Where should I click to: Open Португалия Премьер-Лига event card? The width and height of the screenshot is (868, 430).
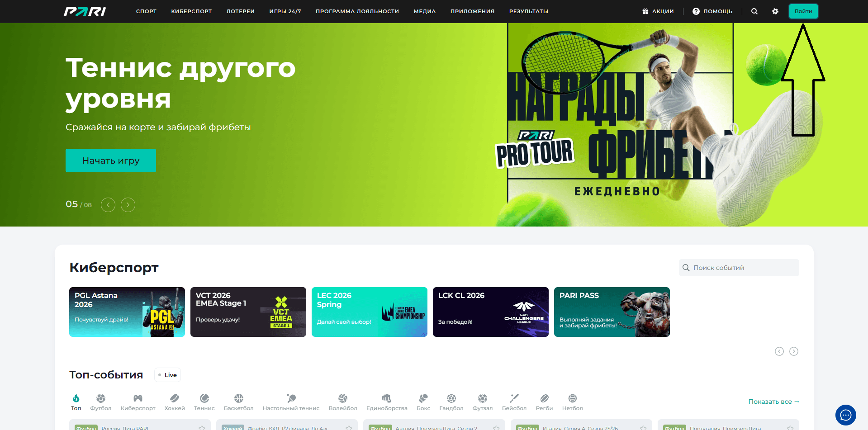pos(728,425)
